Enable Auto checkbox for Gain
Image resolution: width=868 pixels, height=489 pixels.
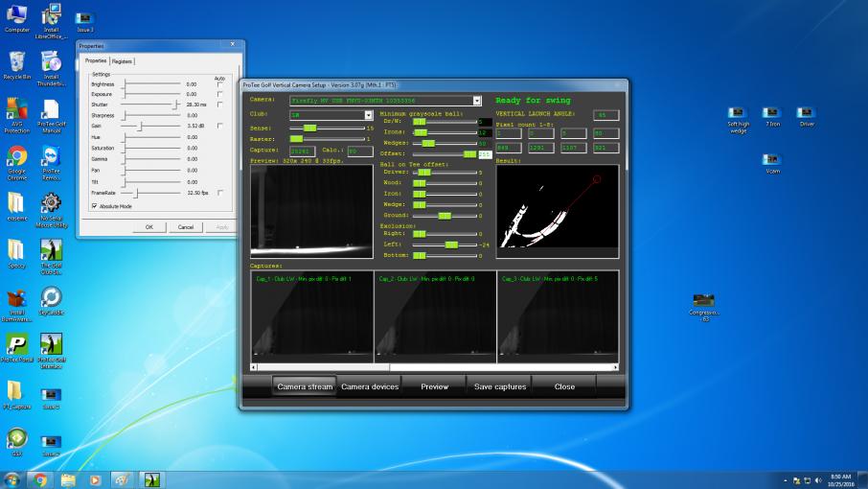219,126
